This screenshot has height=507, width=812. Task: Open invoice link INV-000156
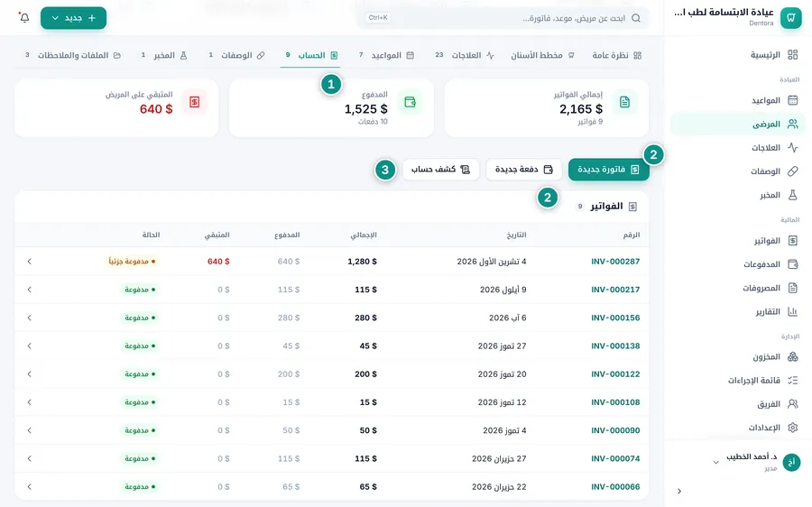click(615, 318)
